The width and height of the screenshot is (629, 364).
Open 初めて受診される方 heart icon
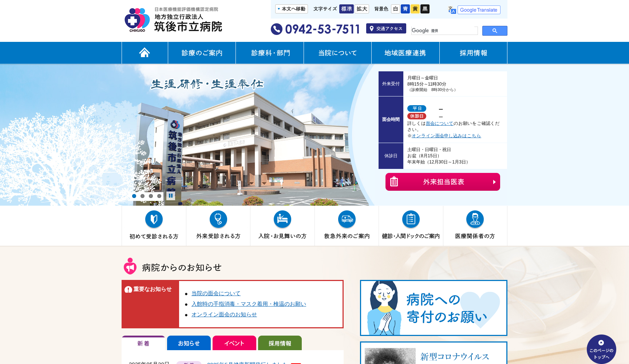(154, 219)
